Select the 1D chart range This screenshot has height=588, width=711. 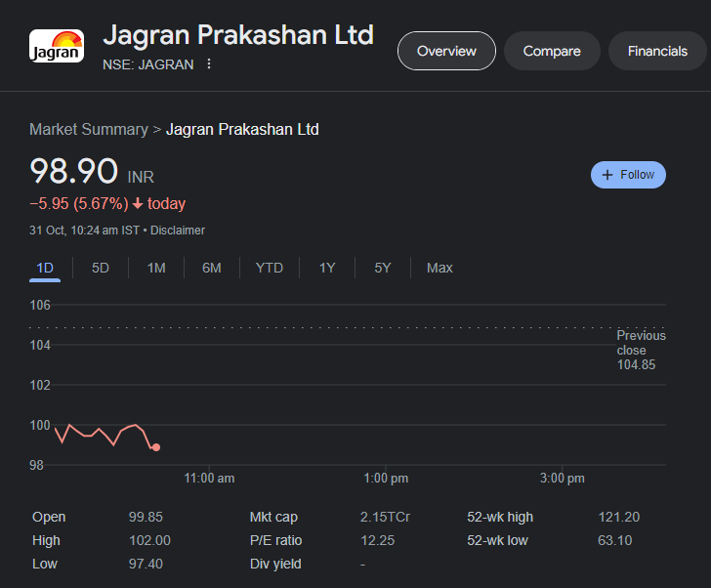point(45,268)
